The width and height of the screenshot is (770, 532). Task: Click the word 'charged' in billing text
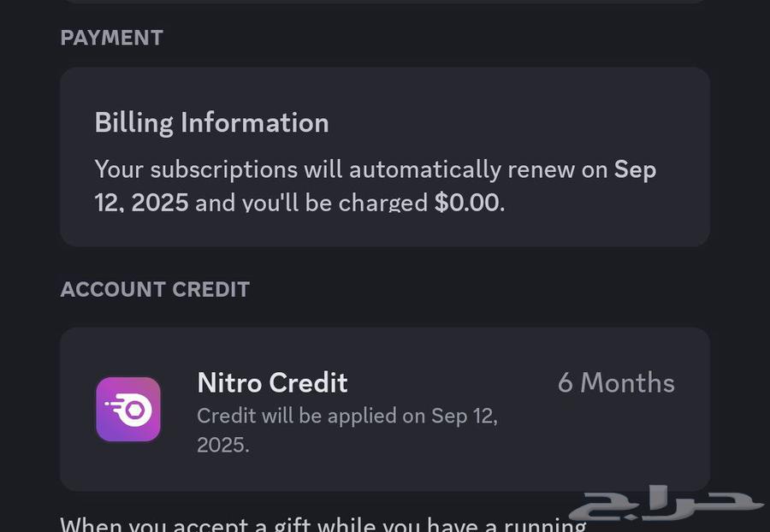383,203
